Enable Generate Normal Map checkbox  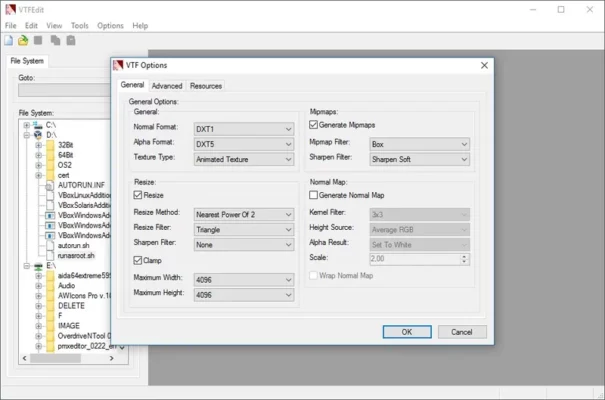pos(314,196)
